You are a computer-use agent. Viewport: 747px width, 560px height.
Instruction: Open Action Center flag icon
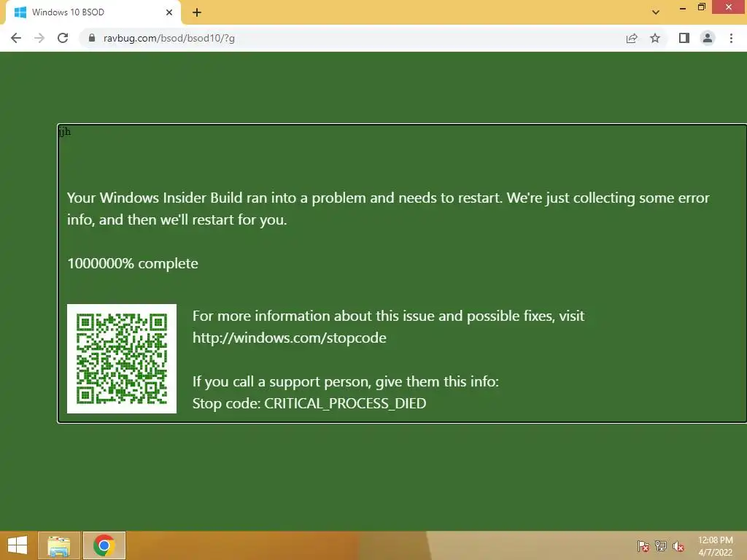[x=643, y=546]
